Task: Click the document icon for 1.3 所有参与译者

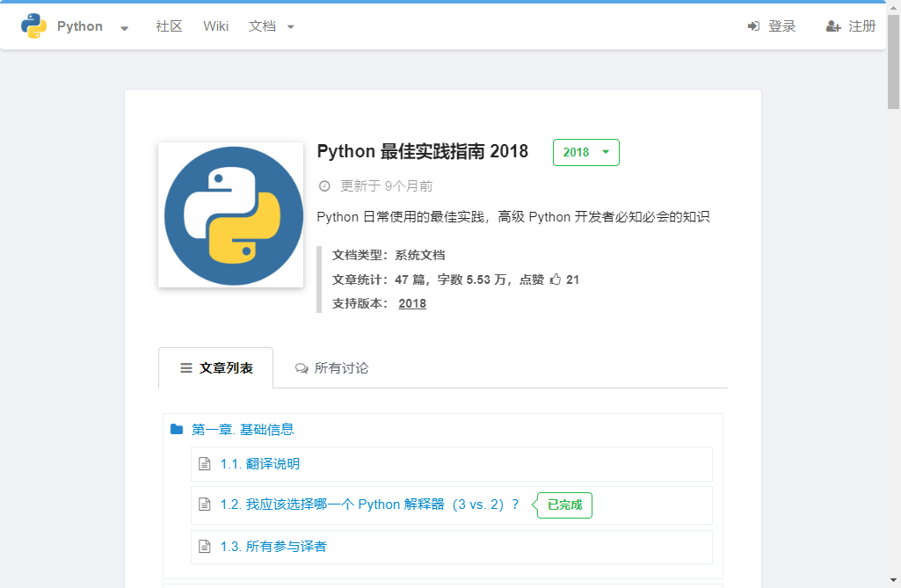Action: coord(205,547)
